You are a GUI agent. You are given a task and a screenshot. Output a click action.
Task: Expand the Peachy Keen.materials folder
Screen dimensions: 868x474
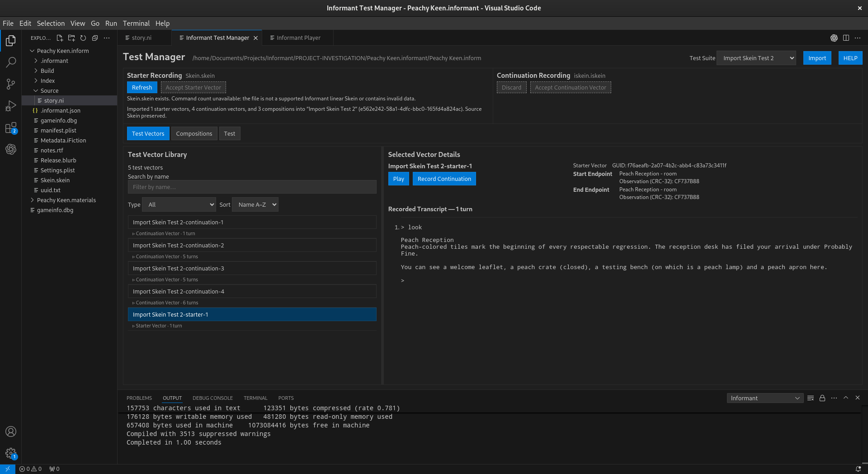pyautogui.click(x=66, y=200)
